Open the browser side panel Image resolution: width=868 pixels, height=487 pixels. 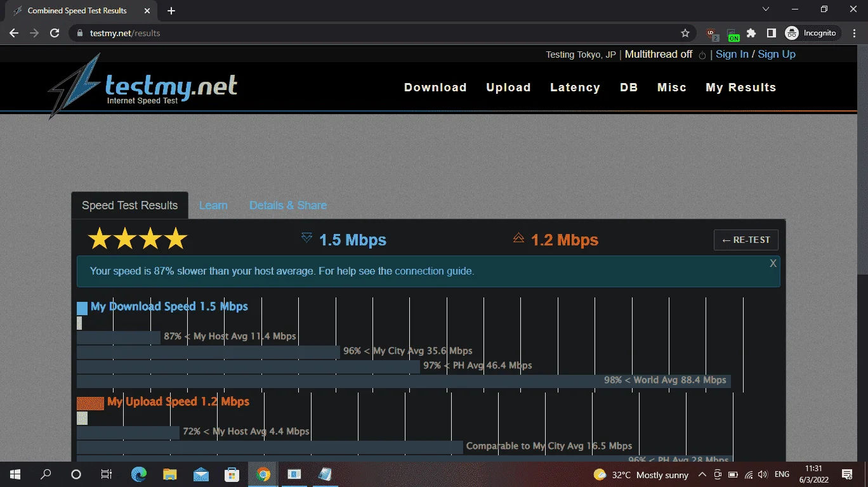click(771, 33)
